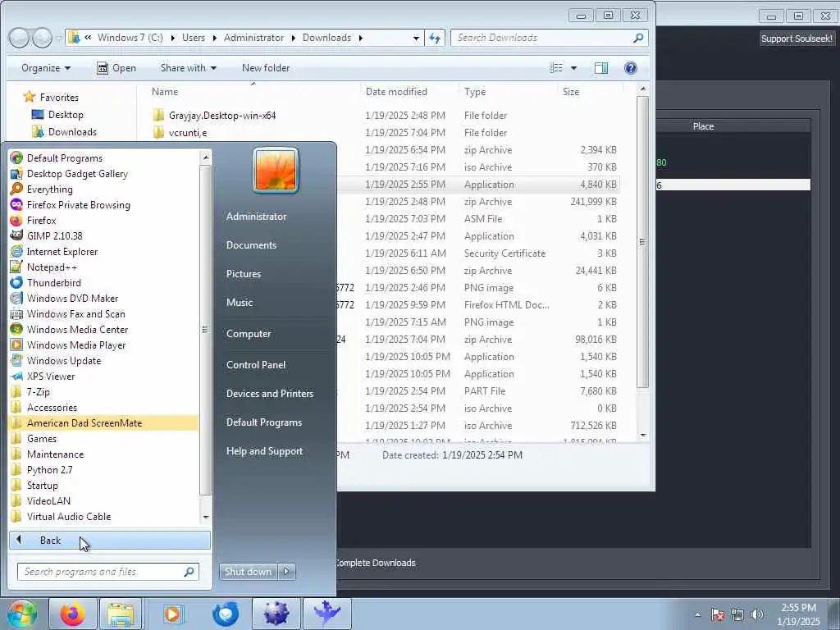Click the Open toolbar button
This screenshot has width=840, height=630.
point(116,68)
